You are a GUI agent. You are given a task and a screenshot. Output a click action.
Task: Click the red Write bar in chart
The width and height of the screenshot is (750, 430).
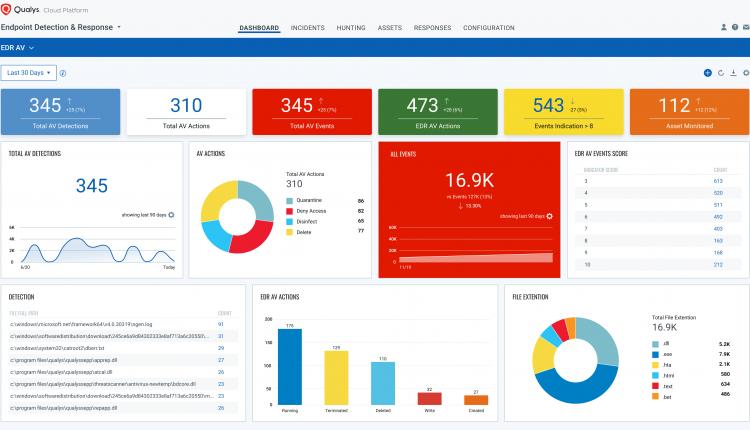pyautogui.click(x=430, y=399)
